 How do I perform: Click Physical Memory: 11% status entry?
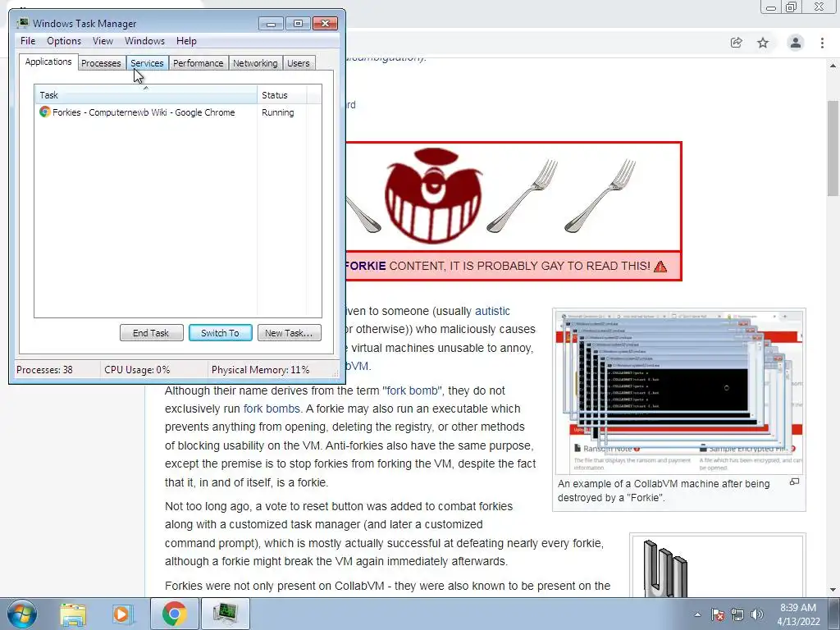click(260, 370)
